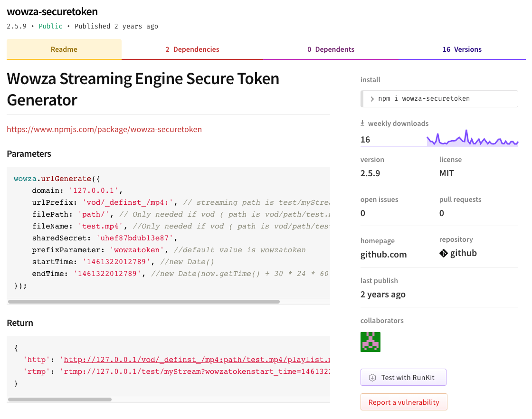This screenshot has height=419, width=532.
Task: Click the Test with RunKit button
Action: coord(403,377)
